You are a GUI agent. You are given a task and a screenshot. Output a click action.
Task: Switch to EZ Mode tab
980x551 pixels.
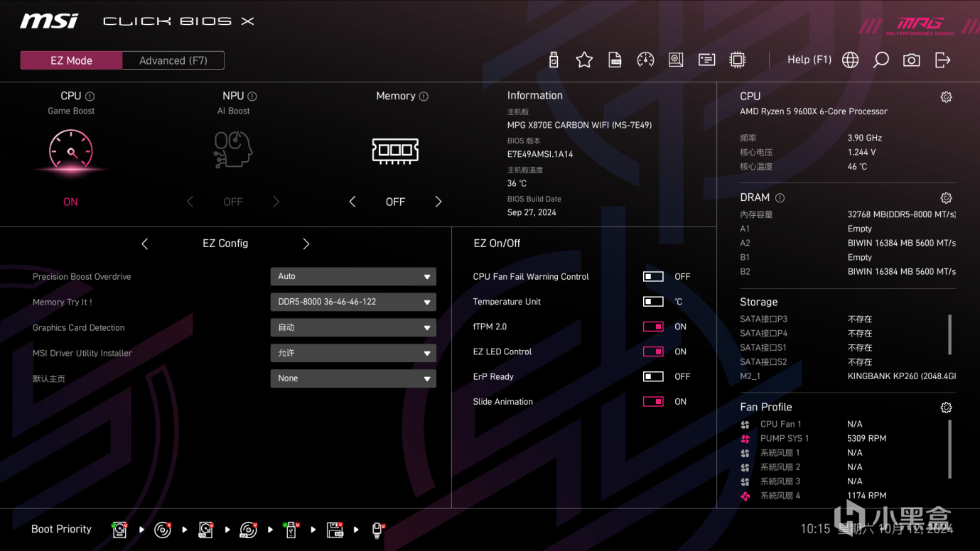pos(71,60)
